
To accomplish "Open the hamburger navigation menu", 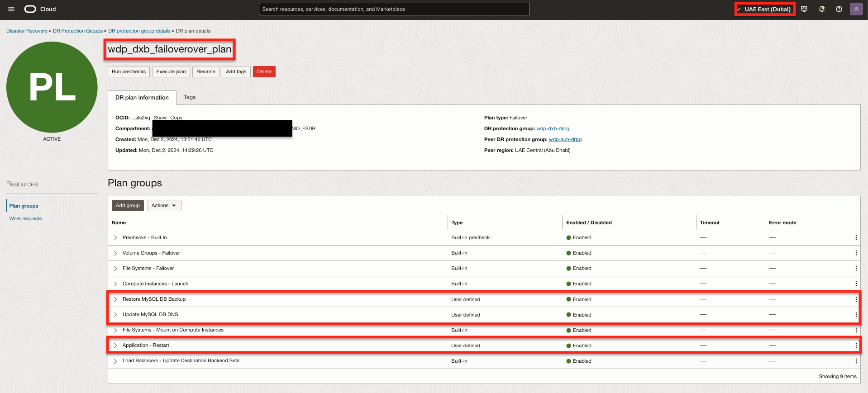I will tap(11, 9).
